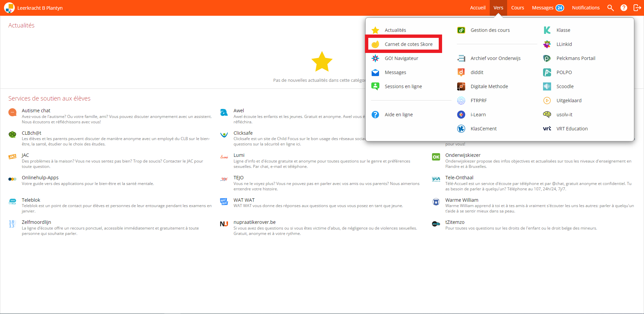Click the Carnet de cotes Skore icon
644x314 pixels.
pos(375,44)
